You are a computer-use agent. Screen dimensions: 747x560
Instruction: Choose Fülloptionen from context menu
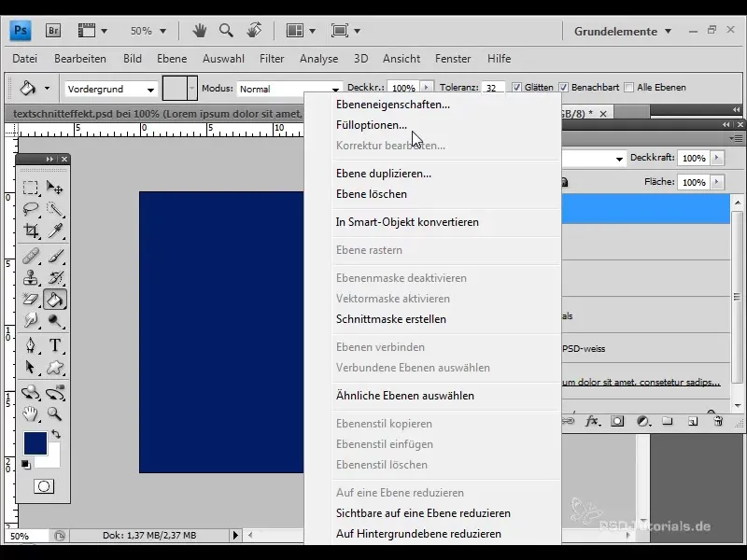pos(372,125)
